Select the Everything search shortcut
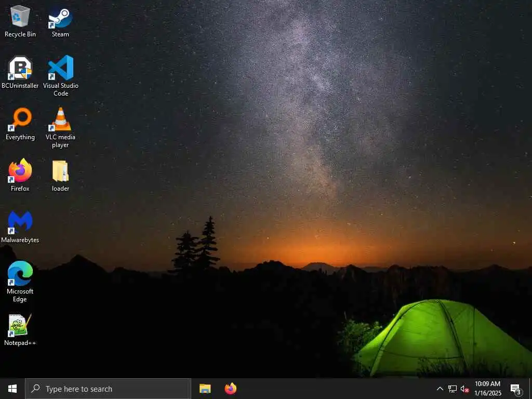532x399 pixels. (20, 124)
